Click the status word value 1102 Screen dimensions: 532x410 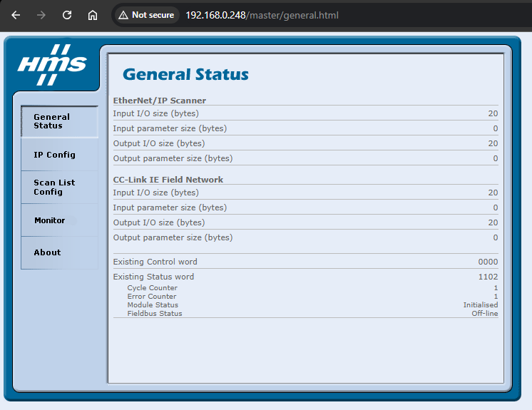click(488, 277)
